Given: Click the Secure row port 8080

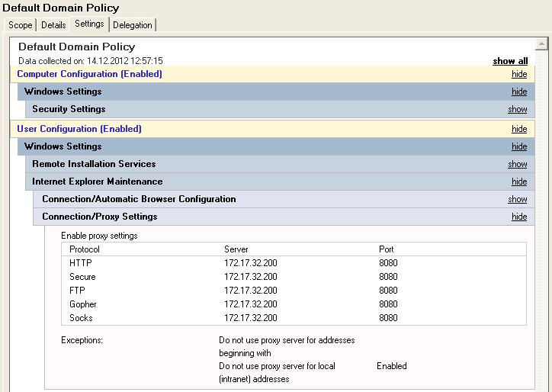Looking at the screenshot, I should click(388, 277).
